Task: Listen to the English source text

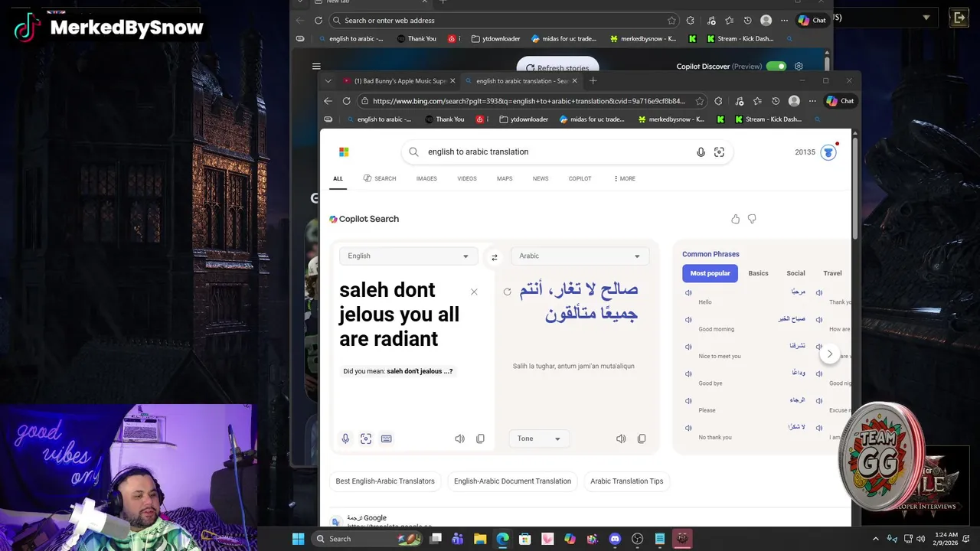Action: click(x=459, y=439)
